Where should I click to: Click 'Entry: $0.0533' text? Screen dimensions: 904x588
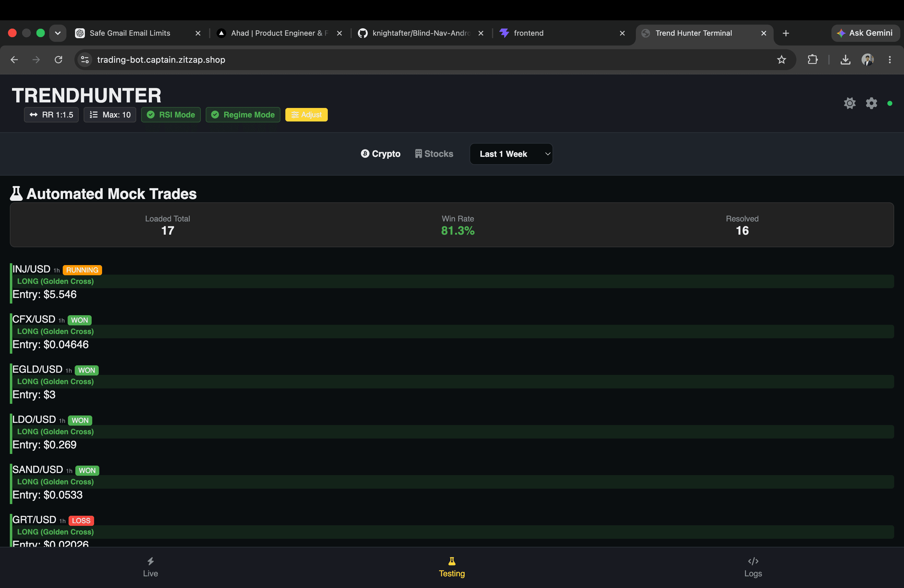tap(47, 495)
